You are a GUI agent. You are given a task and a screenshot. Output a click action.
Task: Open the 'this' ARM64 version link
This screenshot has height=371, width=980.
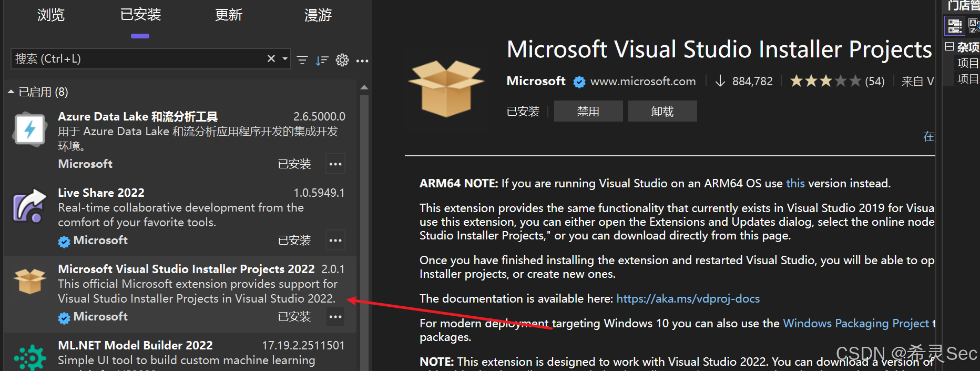[x=795, y=183]
